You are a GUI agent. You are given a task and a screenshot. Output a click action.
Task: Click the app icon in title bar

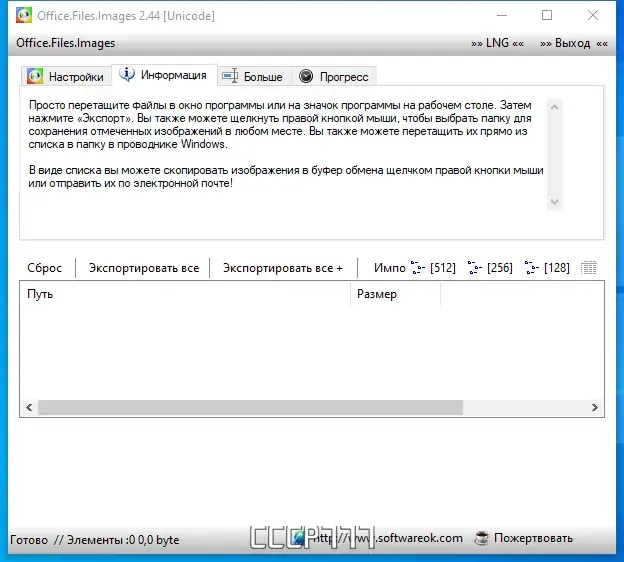[24, 16]
